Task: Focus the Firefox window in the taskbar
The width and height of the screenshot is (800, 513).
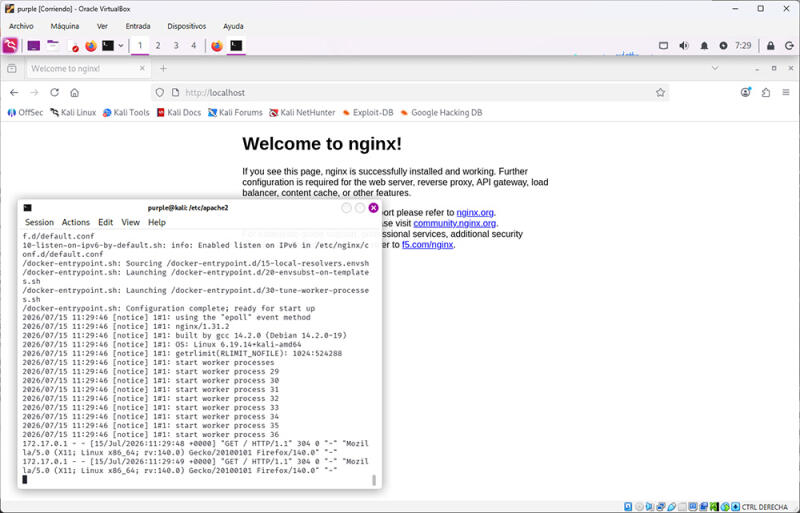Action: pos(217,45)
